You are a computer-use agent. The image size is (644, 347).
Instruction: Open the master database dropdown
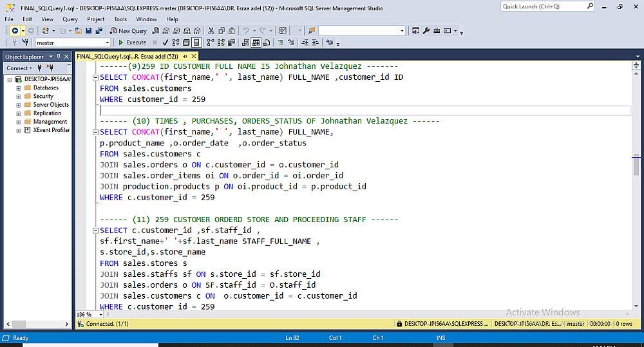tap(107, 42)
